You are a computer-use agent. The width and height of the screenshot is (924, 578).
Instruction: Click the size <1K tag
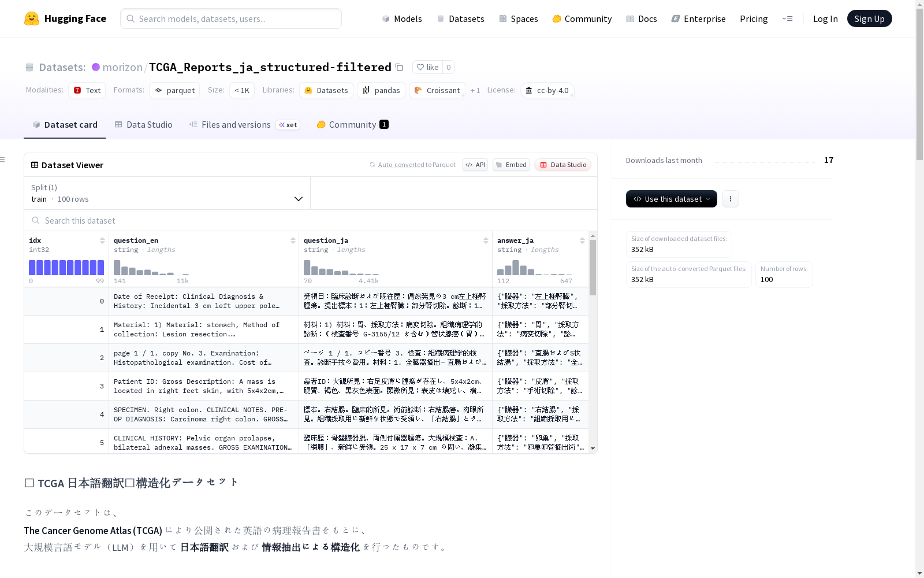pyautogui.click(x=242, y=90)
